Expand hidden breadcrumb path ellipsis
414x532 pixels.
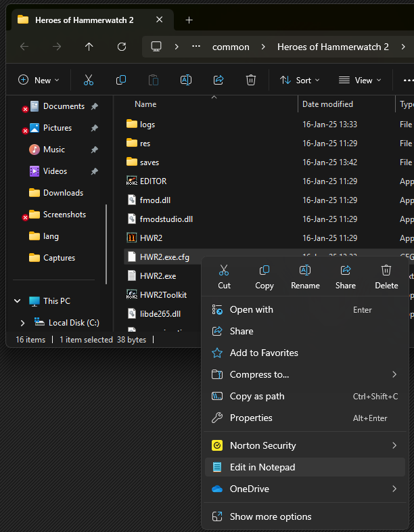[196, 47]
